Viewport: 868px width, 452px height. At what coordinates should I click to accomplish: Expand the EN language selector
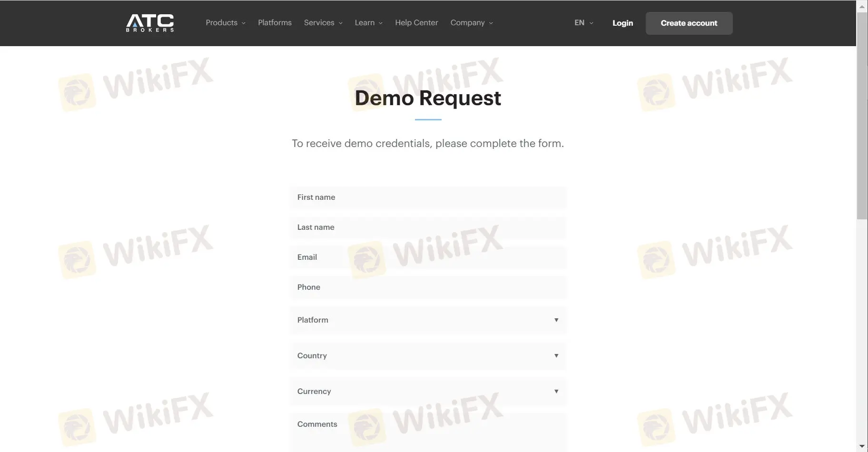click(x=582, y=22)
